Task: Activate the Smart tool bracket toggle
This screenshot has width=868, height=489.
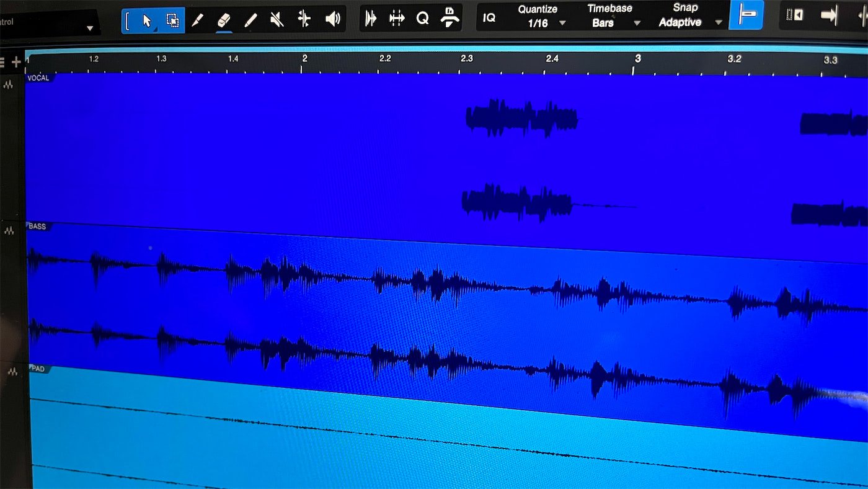Action: click(x=128, y=20)
